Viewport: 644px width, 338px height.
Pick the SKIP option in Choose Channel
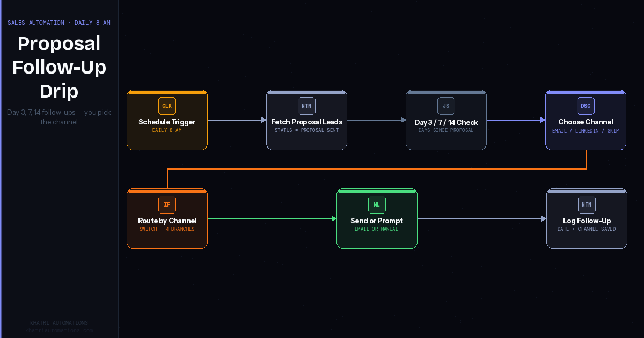[x=613, y=130]
